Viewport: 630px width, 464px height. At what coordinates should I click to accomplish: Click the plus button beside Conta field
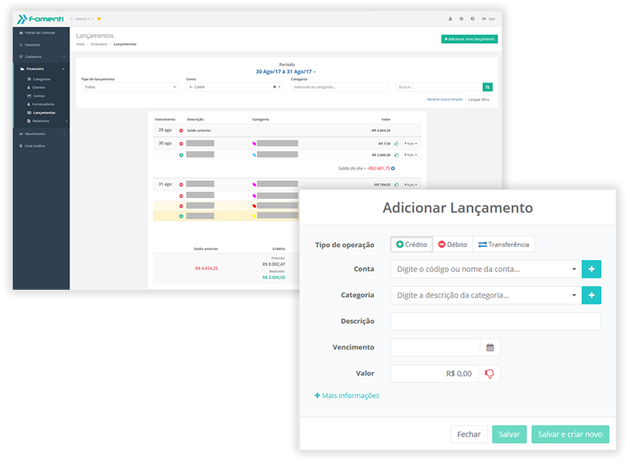pos(592,269)
